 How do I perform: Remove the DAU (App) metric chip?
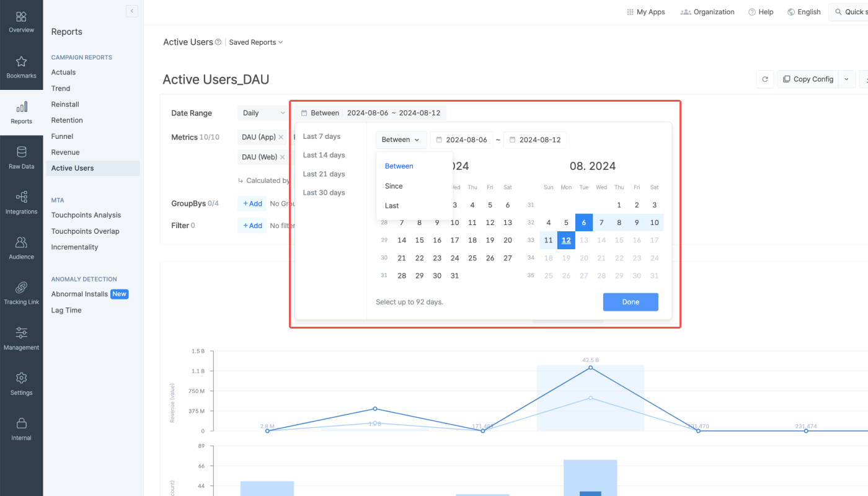pos(281,137)
